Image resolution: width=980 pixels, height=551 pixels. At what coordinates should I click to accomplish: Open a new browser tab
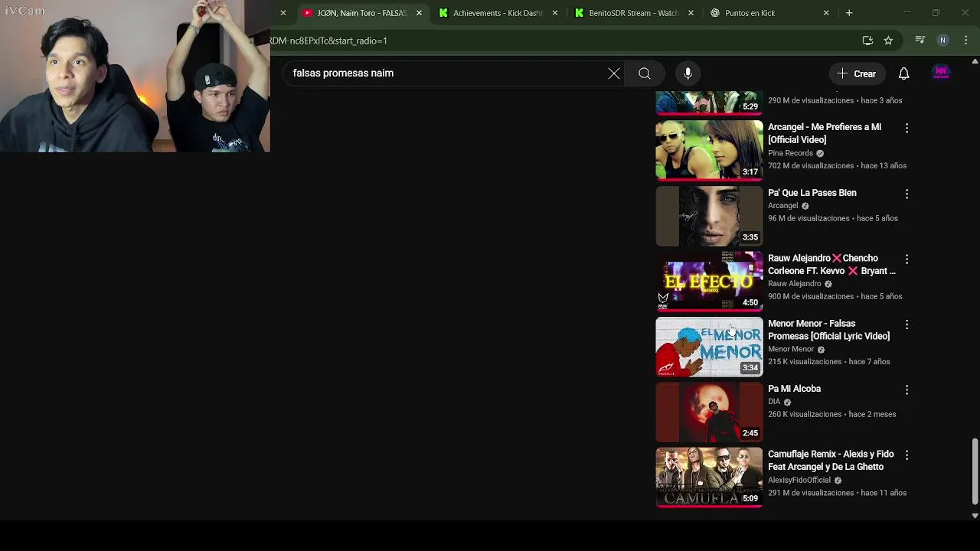pyautogui.click(x=849, y=13)
